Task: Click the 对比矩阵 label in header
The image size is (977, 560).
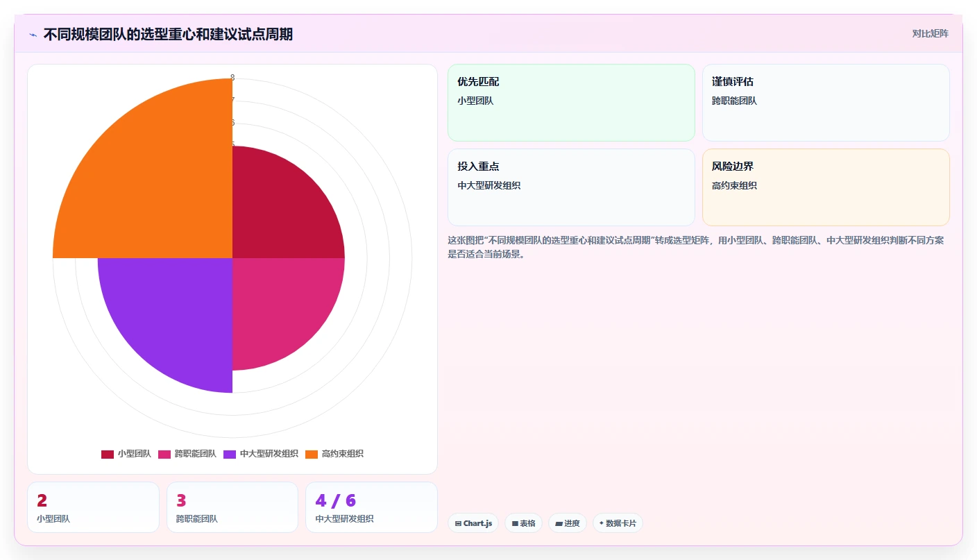Action: point(930,33)
